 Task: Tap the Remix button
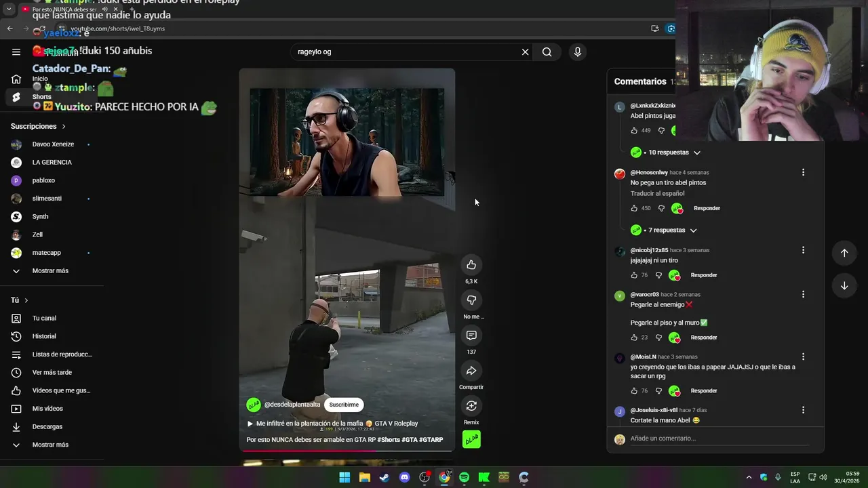pyautogui.click(x=471, y=406)
